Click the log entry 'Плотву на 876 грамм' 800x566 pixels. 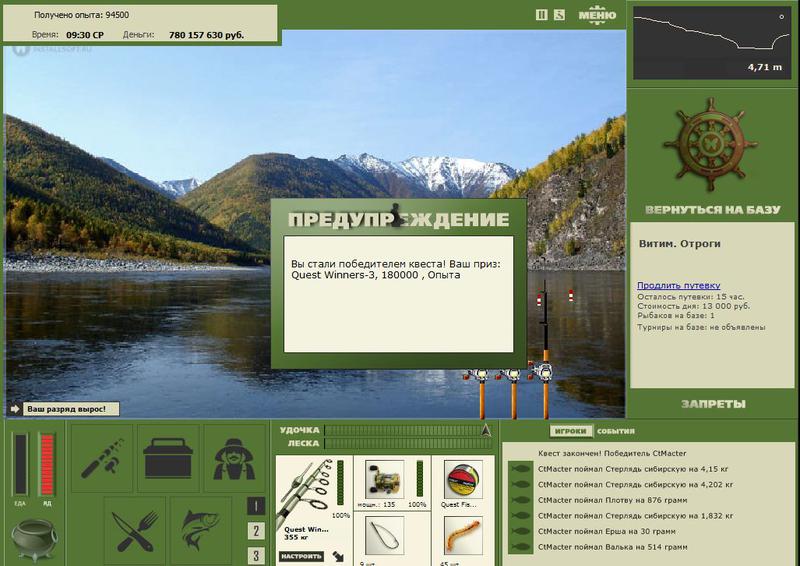(613, 500)
